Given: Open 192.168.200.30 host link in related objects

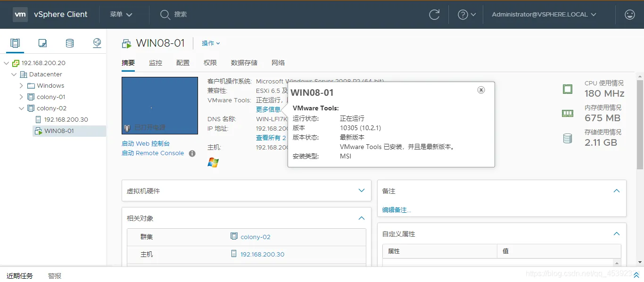Looking at the screenshot, I should tap(263, 254).
